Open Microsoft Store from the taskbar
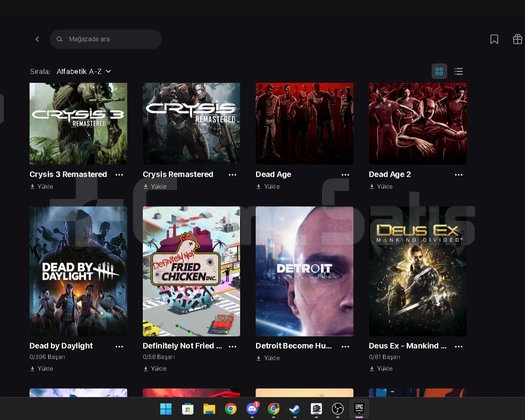The image size is (525, 420). [x=188, y=409]
